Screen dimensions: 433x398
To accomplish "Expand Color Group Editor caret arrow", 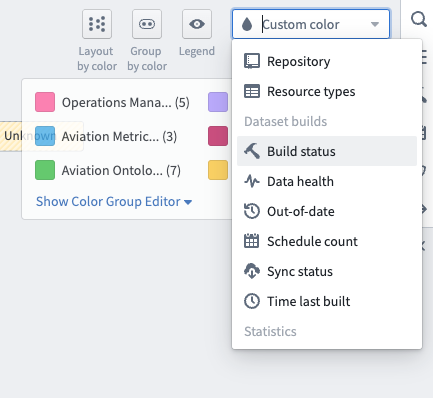I will [188, 202].
